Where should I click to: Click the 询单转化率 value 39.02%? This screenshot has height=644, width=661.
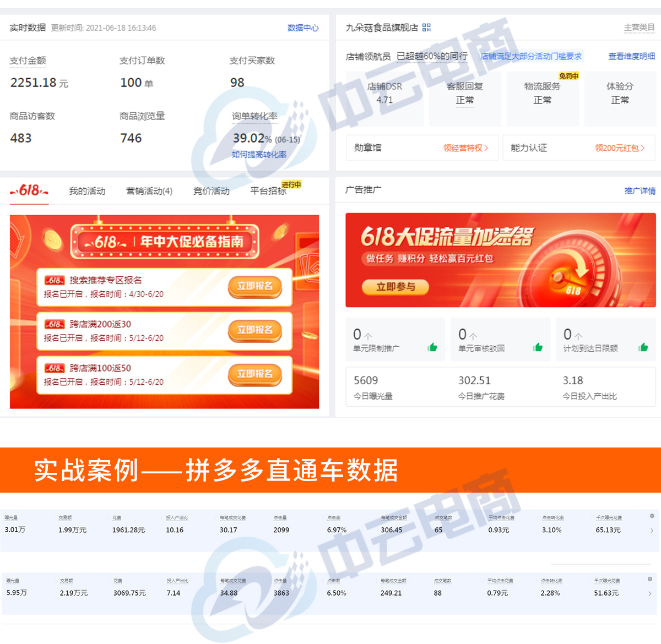[252, 138]
